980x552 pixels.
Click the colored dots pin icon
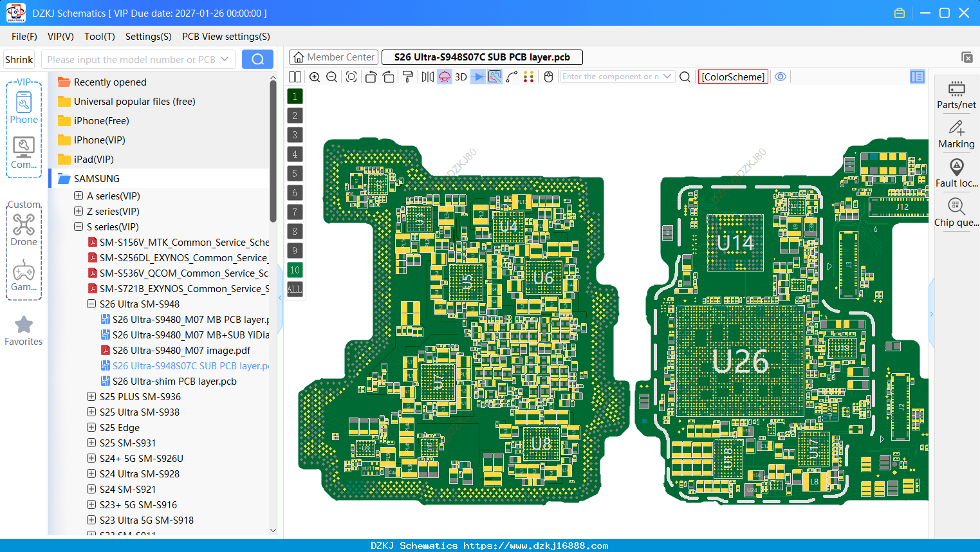point(528,77)
